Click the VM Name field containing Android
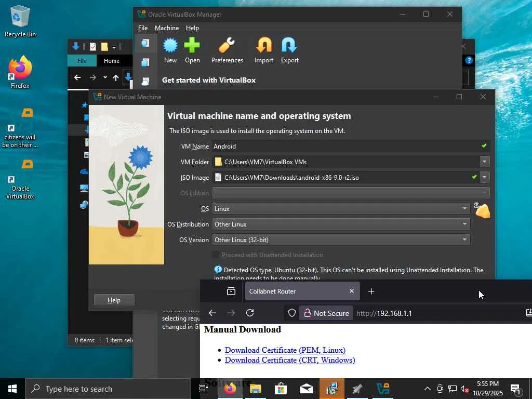This screenshot has height=399, width=532. tap(351, 146)
